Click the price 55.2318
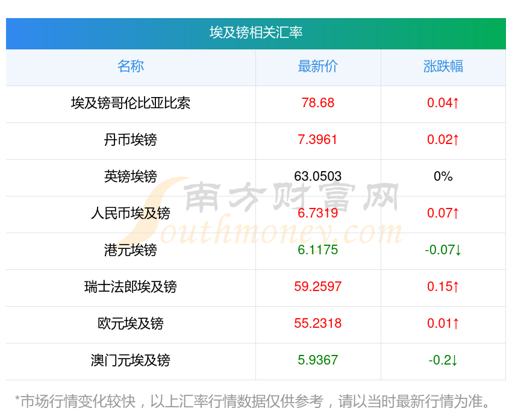512x420 pixels. point(317,324)
